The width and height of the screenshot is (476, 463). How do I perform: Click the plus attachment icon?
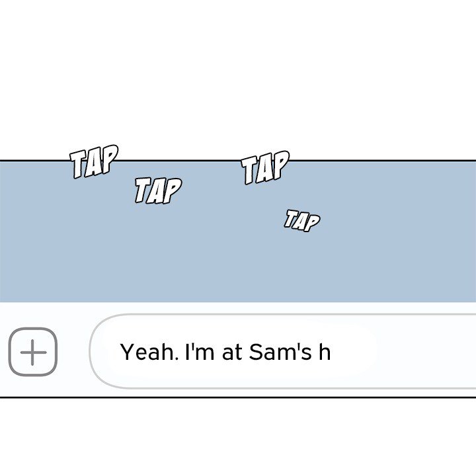click(33, 351)
